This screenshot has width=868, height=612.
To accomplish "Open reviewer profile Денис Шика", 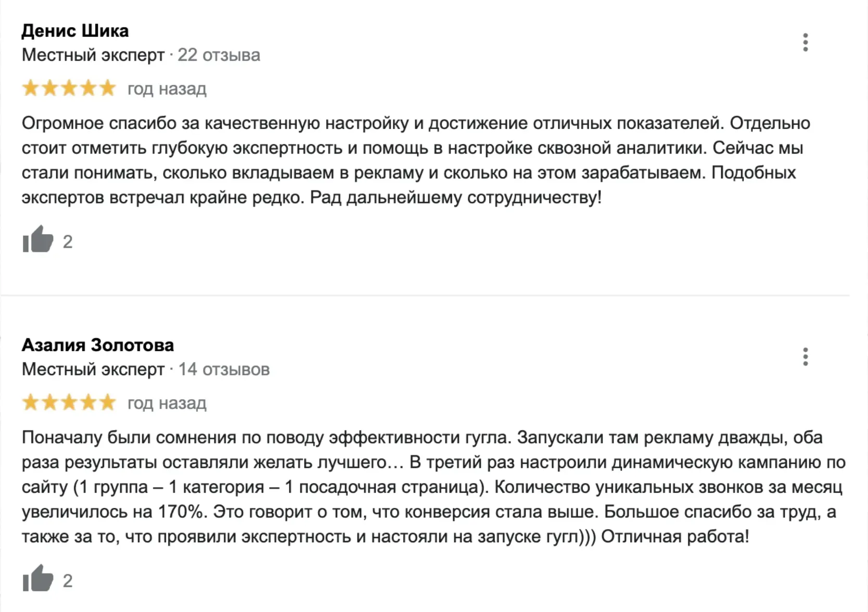I will tap(75, 31).
